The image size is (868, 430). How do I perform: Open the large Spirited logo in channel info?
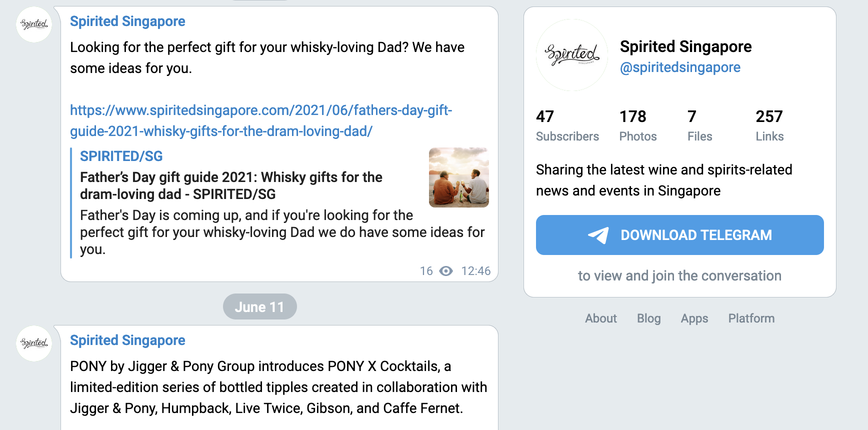[572, 55]
